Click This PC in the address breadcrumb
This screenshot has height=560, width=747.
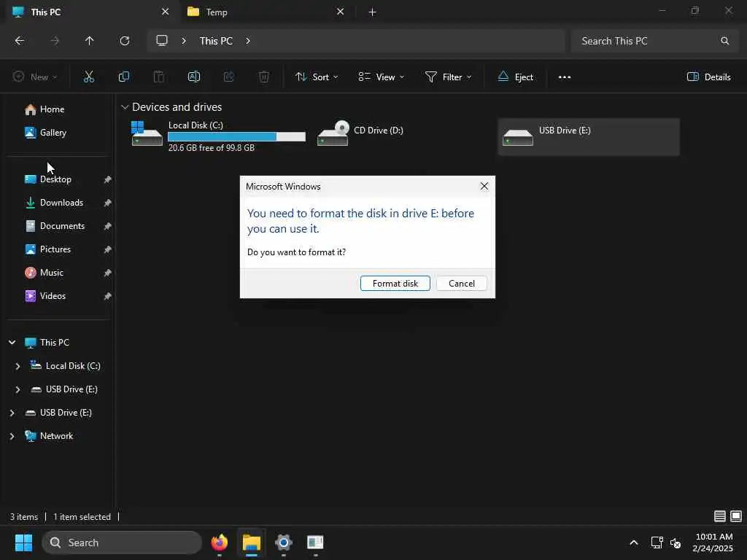pyautogui.click(x=216, y=41)
